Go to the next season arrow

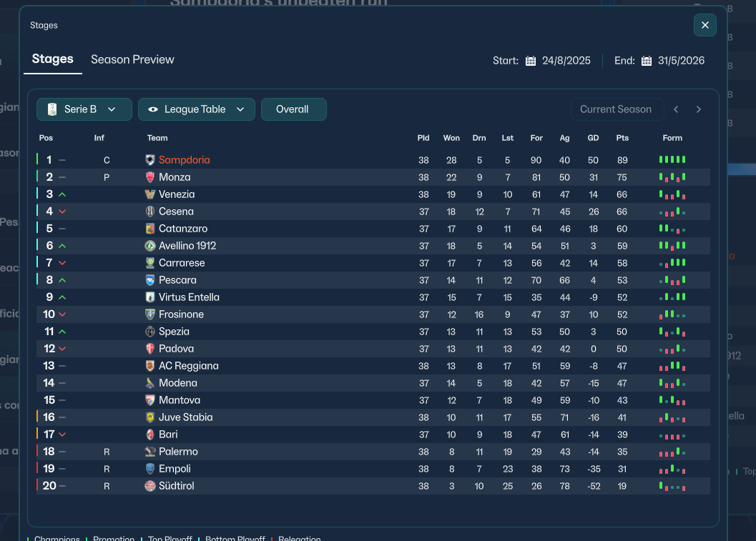point(699,109)
